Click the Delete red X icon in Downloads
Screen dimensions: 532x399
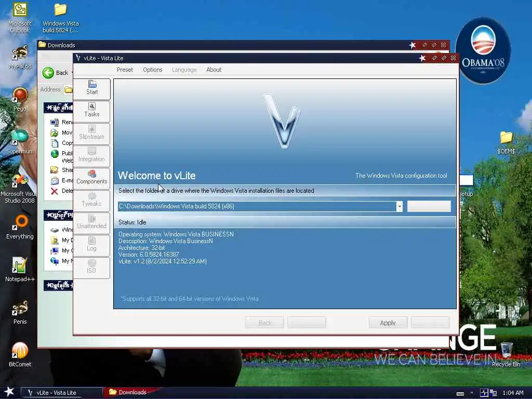(54, 191)
